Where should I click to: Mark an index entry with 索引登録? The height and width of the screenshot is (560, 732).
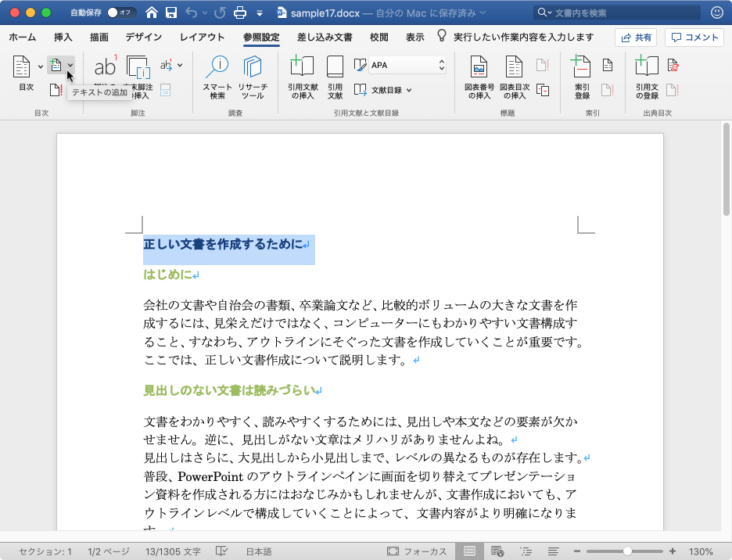[582, 77]
